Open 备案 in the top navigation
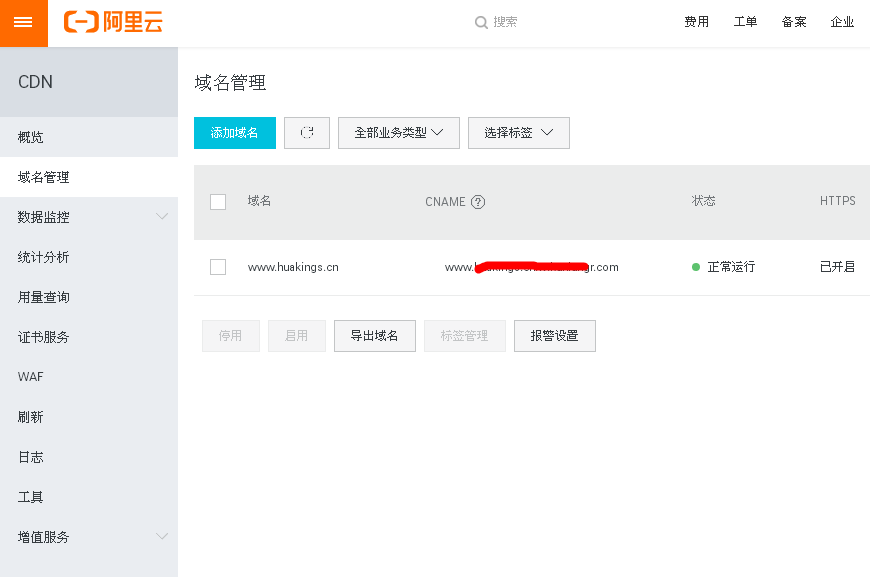The width and height of the screenshot is (870, 577). pyautogui.click(x=793, y=22)
